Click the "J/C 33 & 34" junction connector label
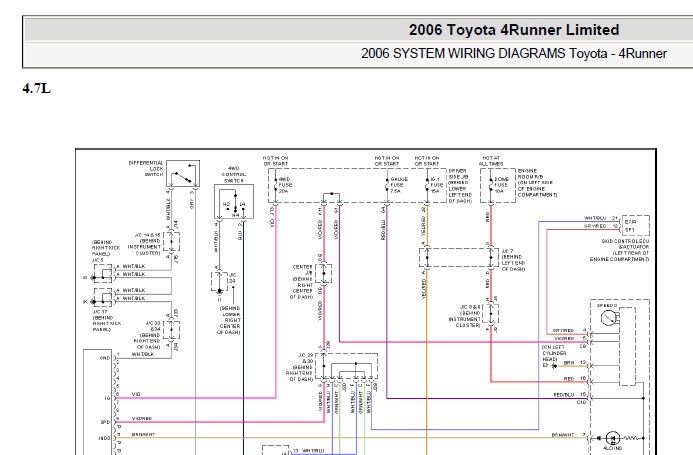The height and width of the screenshot is (455, 693). pyautogui.click(x=147, y=335)
